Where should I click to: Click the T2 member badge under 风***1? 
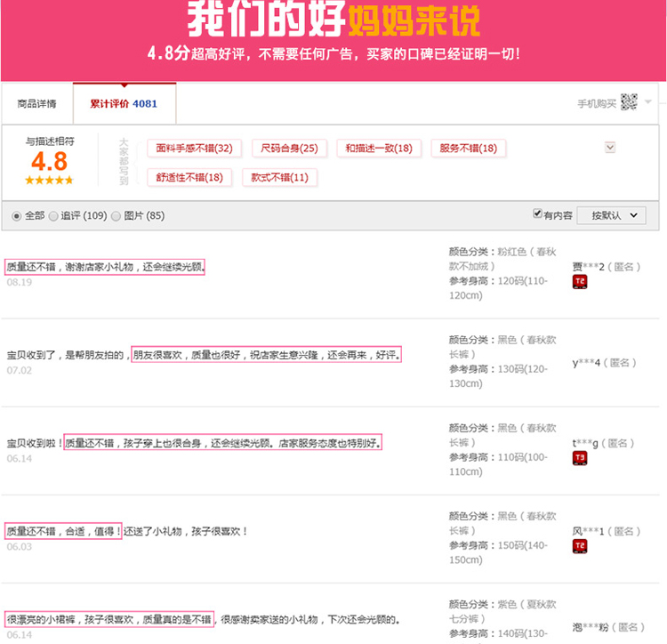coord(579,546)
